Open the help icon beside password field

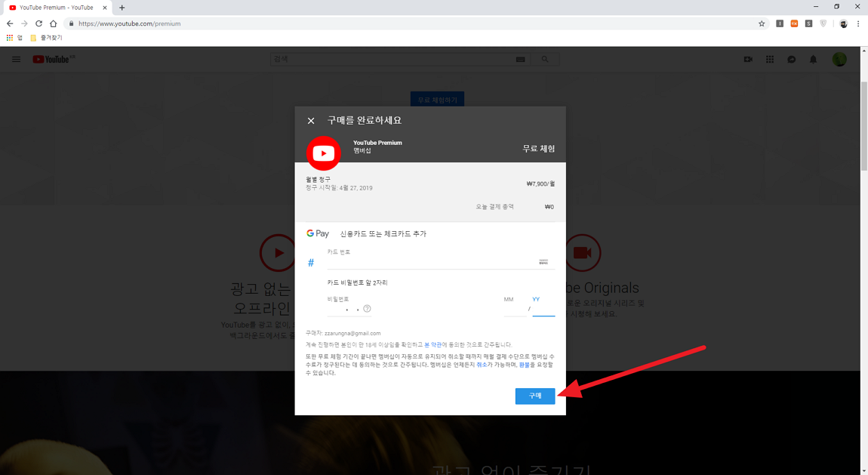click(367, 309)
